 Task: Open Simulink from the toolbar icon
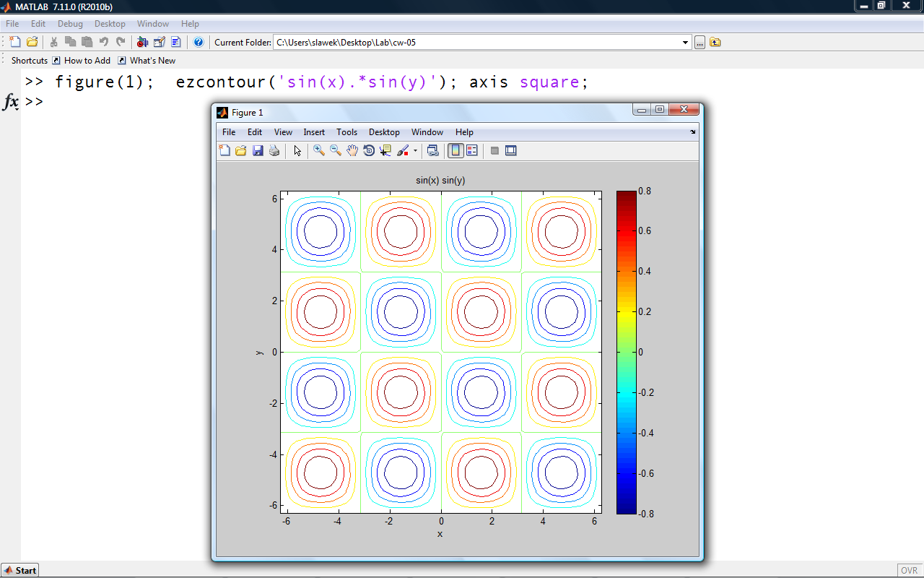142,42
